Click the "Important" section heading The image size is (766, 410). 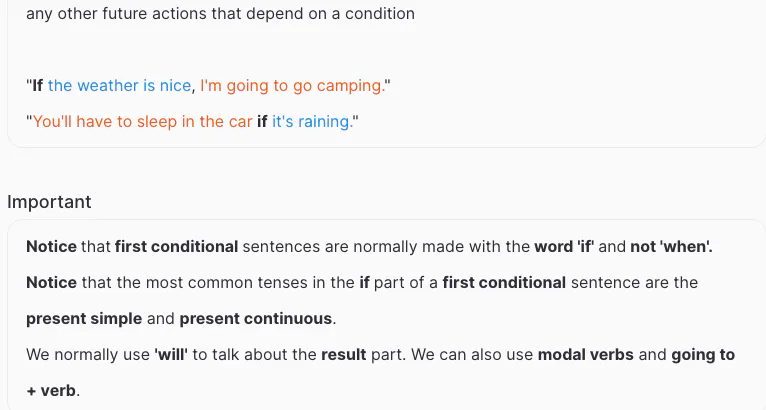[49, 202]
